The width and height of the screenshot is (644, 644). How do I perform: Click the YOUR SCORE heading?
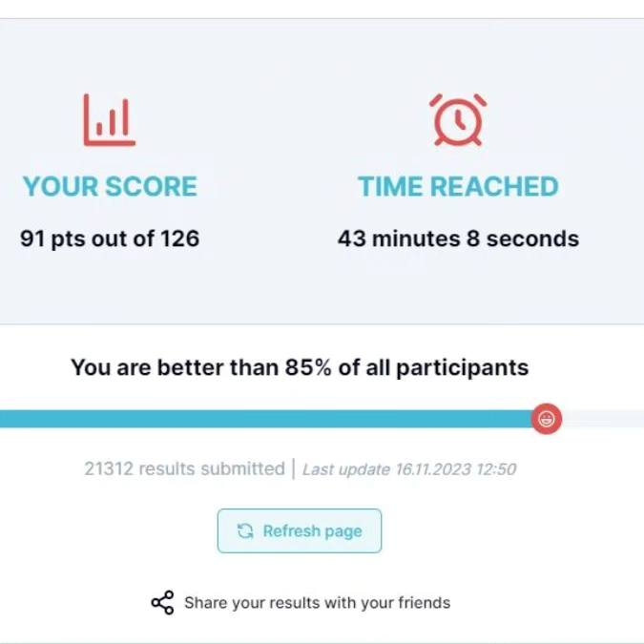110,186
